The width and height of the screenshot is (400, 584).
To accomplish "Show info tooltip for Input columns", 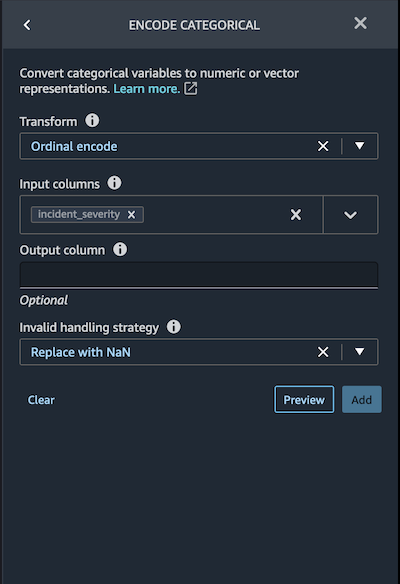I will (x=114, y=183).
